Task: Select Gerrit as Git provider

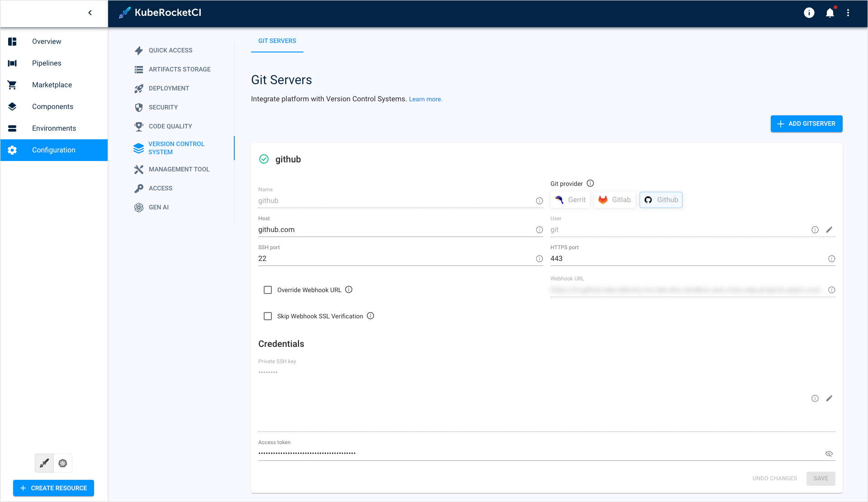Action: [x=570, y=200]
